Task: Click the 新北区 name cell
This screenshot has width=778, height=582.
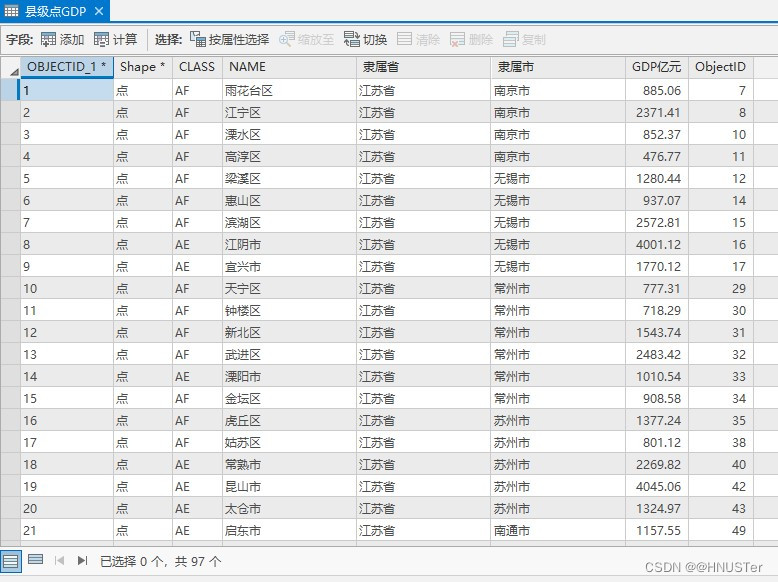Action: (x=289, y=332)
